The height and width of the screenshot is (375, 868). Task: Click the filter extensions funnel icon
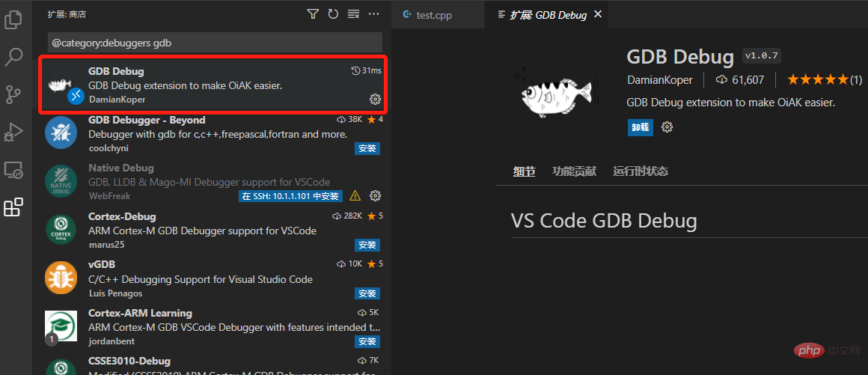[x=313, y=14]
